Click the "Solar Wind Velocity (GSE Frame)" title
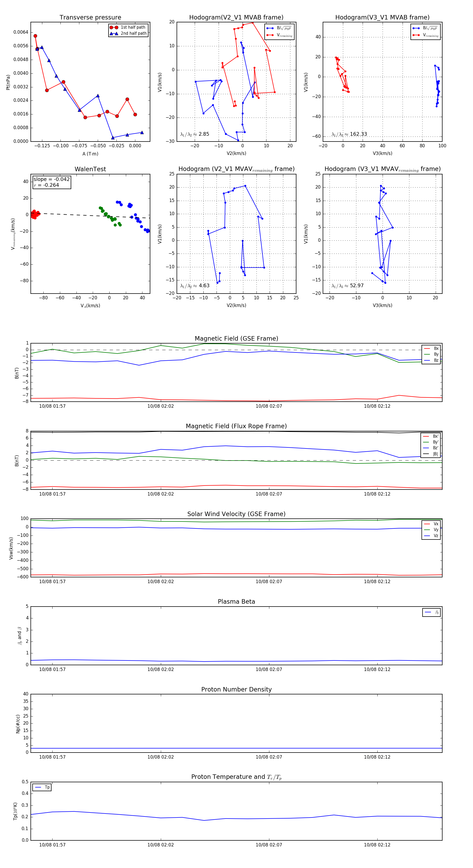Screen dimensions: 473x868 coord(236,514)
